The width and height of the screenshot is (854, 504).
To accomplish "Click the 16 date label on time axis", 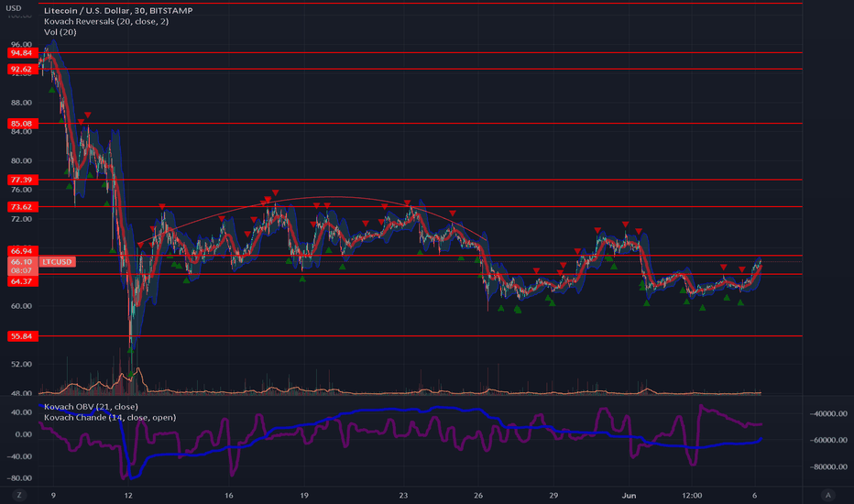I will 229,495.
